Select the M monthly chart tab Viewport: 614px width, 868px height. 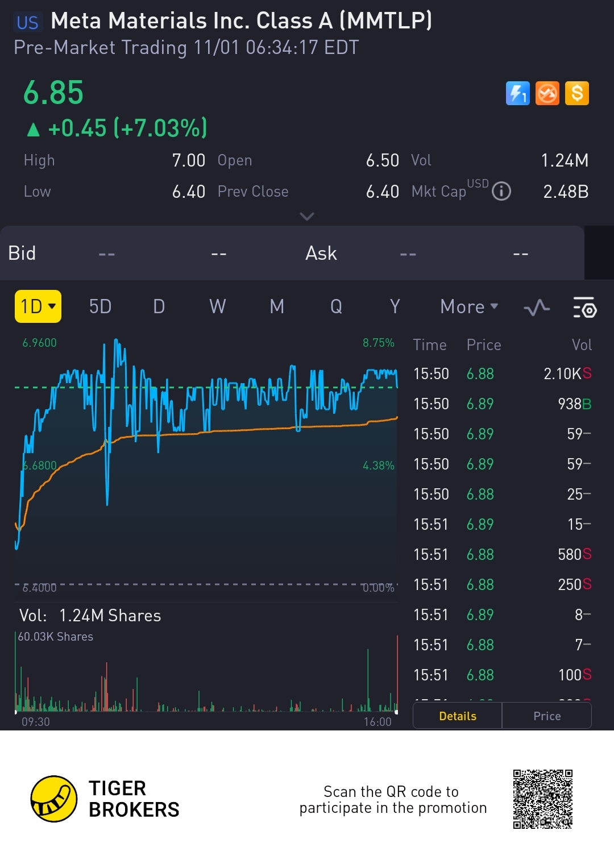coord(277,307)
